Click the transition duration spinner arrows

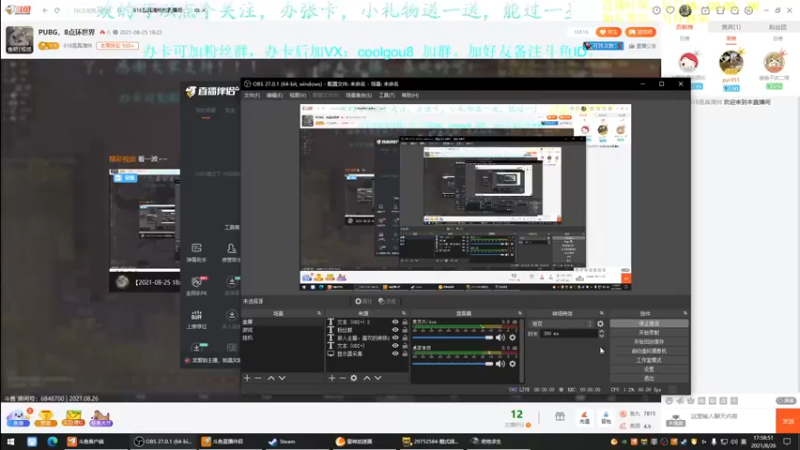point(602,334)
